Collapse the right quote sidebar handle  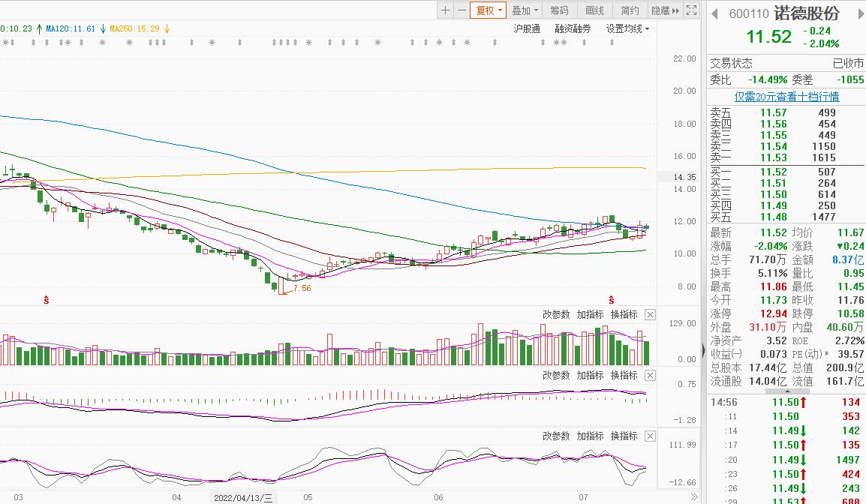703,349
